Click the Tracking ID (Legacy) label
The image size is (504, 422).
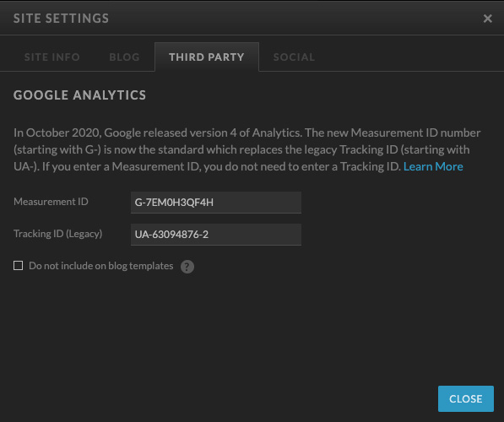click(x=58, y=234)
